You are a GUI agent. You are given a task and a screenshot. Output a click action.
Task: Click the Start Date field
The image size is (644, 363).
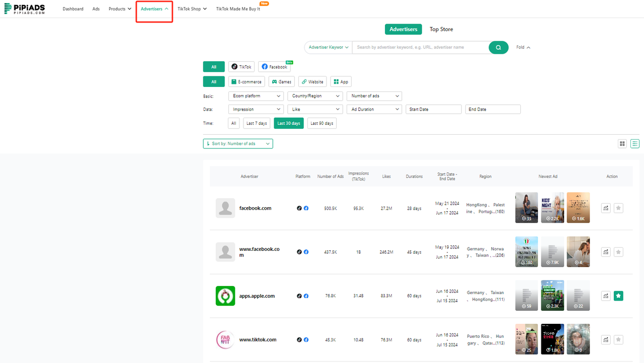point(434,109)
